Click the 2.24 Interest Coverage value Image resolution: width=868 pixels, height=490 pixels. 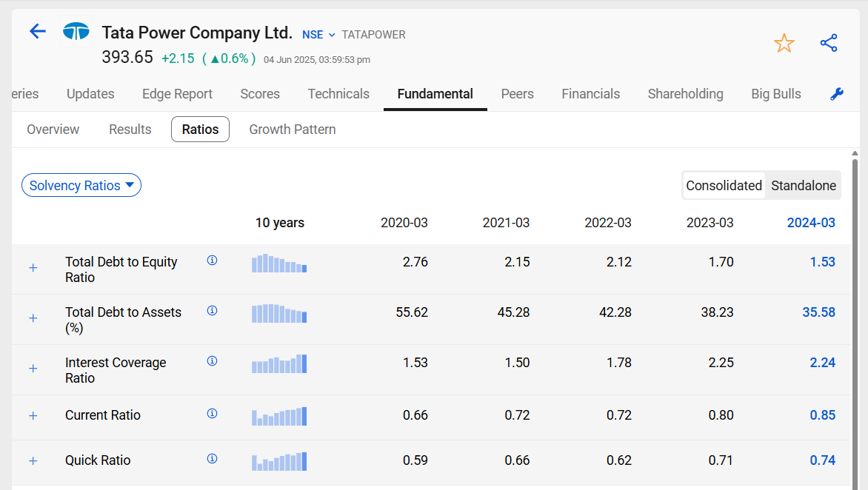click(x=823, y=363)
